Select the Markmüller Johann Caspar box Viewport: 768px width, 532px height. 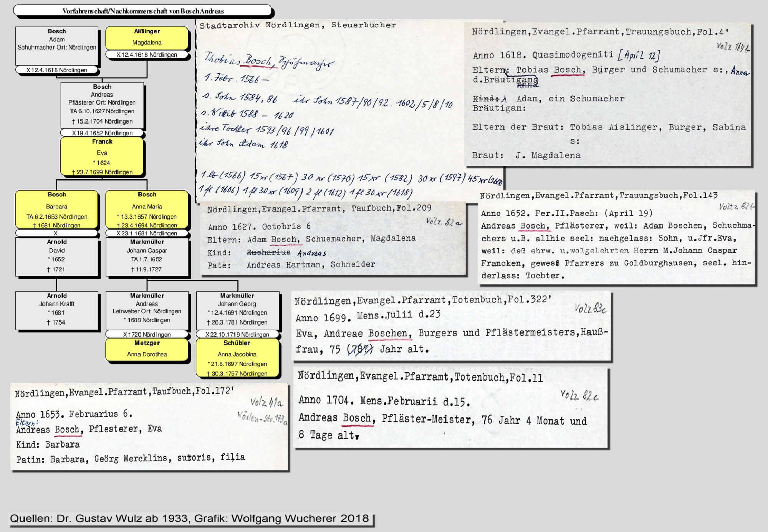point(147,256)
